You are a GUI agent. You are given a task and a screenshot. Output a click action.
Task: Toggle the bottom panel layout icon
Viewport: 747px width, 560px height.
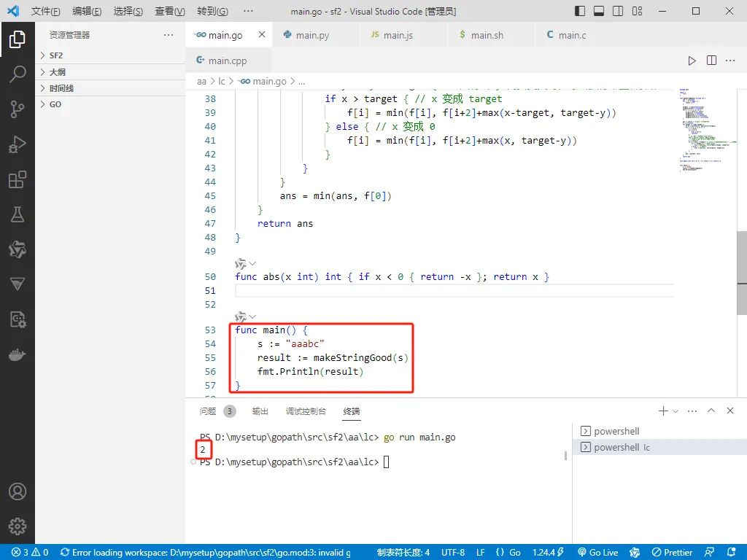click(x=599, y=11)
